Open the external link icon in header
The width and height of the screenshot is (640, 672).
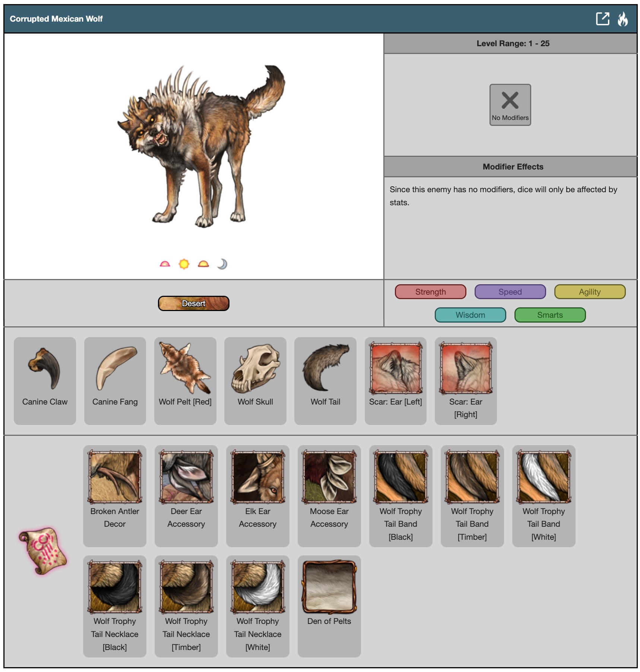coord(602,19)
